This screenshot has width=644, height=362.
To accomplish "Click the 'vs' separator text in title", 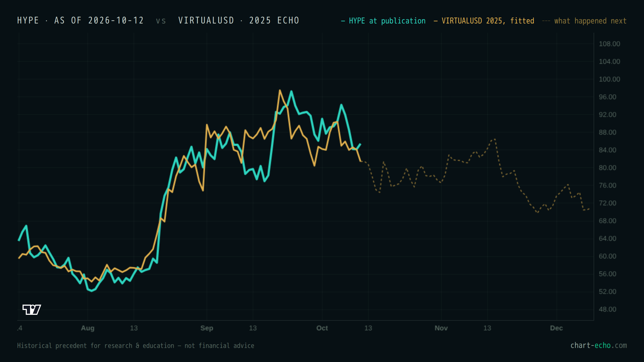I will click(161, 21).
